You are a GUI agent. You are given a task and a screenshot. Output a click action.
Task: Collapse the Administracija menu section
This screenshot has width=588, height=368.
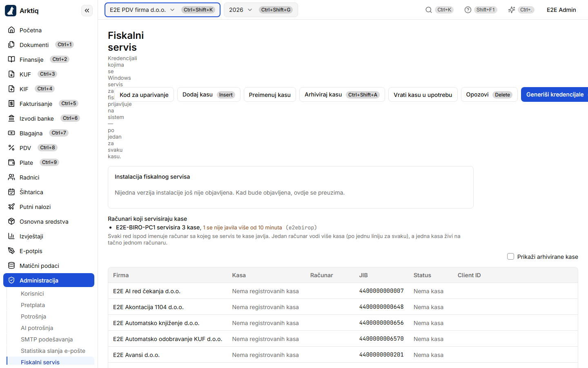point(49,280)
